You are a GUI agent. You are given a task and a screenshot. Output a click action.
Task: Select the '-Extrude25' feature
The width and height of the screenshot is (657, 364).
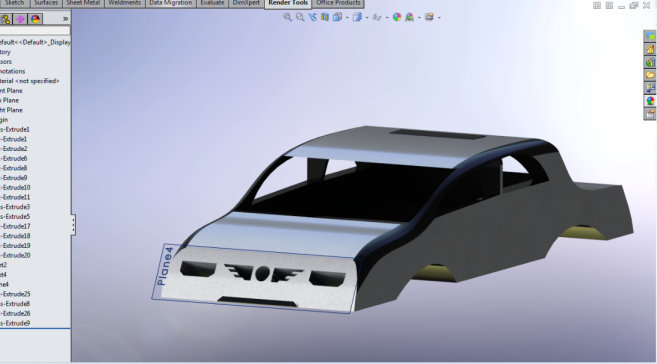(16, 294)
